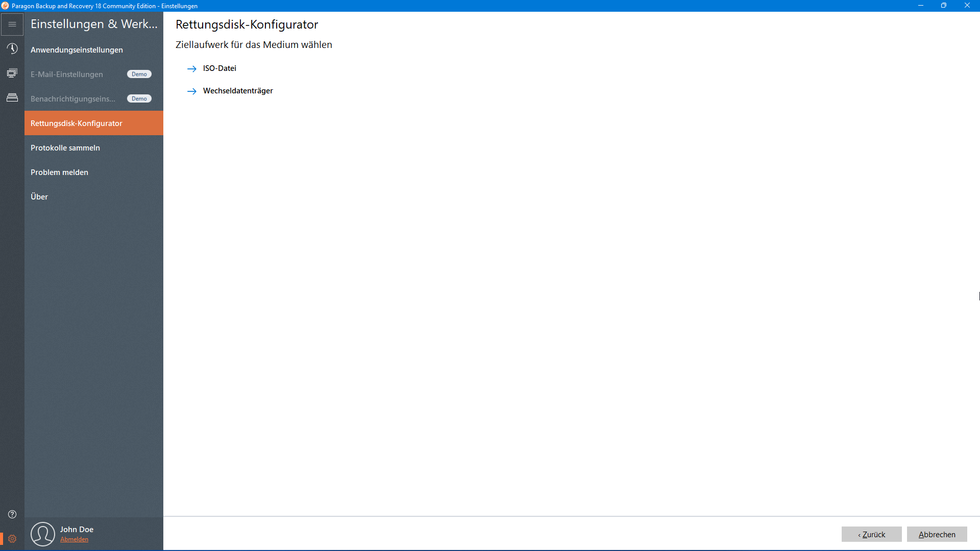
Task: Select E-Mail-Einstellungen menu entry
Action: (67, 74)
